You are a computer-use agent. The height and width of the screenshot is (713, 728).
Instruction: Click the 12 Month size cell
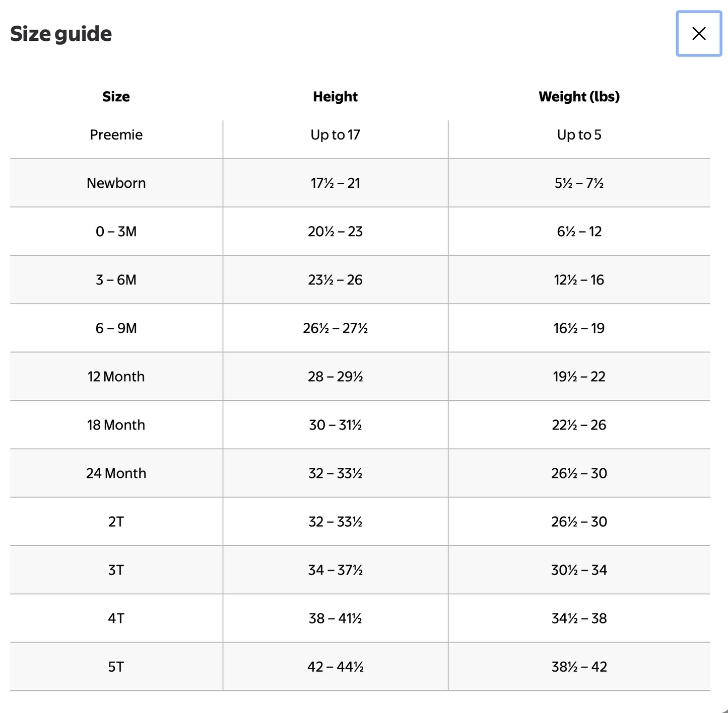(x=116, y=376)
